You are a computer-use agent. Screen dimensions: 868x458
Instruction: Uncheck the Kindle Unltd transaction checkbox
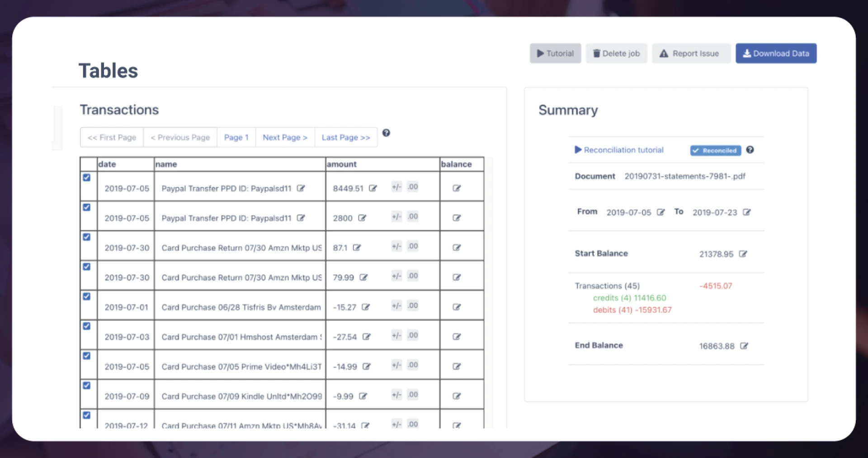[87, 386]
